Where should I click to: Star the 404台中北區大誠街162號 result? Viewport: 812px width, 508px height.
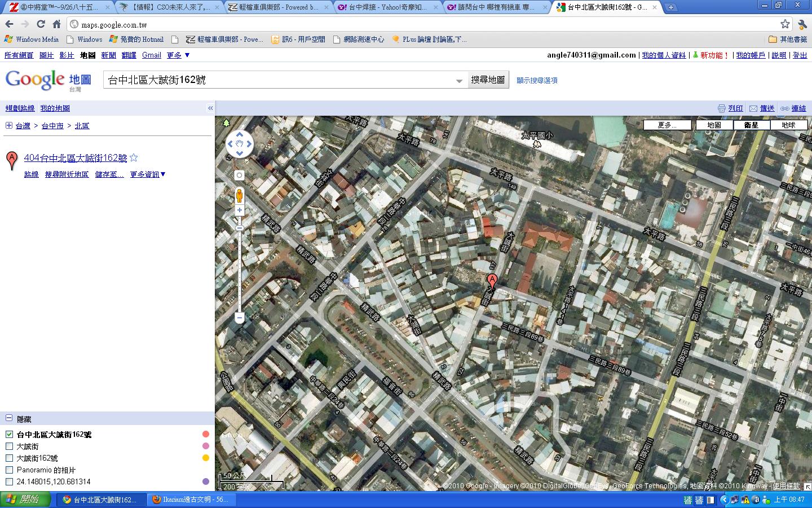coord(134,158)
